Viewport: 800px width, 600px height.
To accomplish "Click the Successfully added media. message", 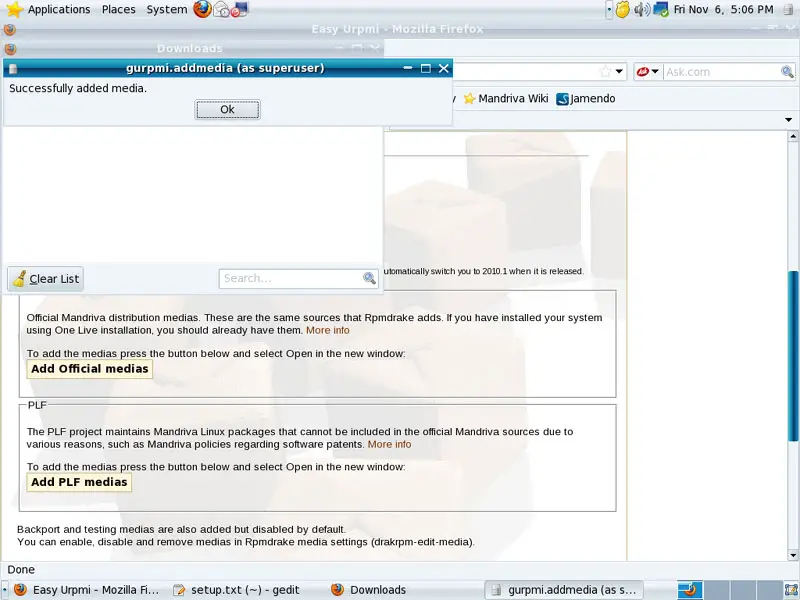I will click(x=78, y=88).
